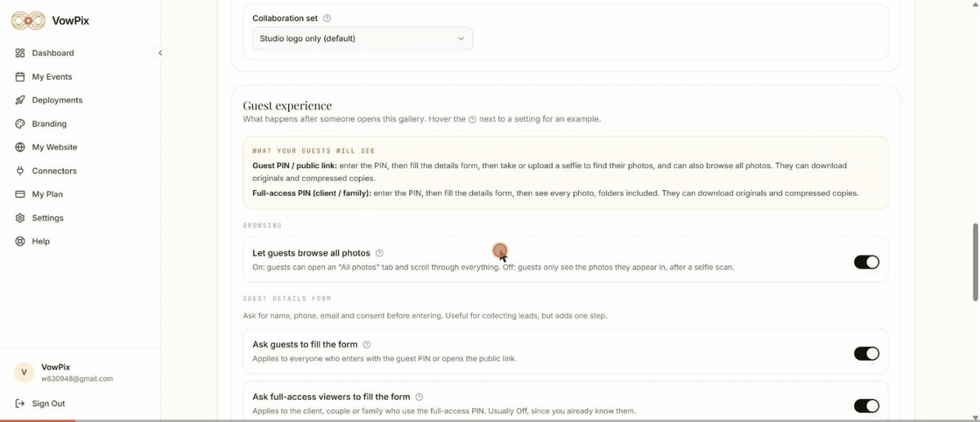
Task: Click the Sign Out arrow icon
Action: 20,403
